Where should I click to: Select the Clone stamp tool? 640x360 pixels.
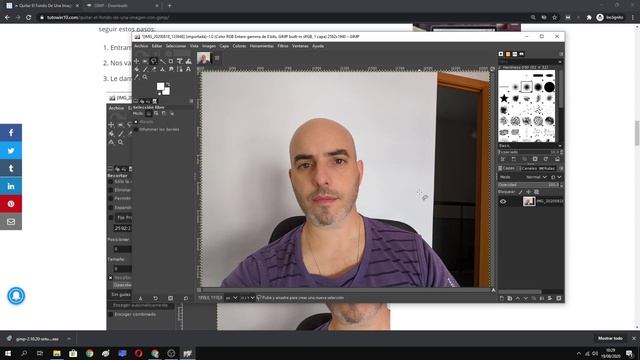(x=162, y=69)
